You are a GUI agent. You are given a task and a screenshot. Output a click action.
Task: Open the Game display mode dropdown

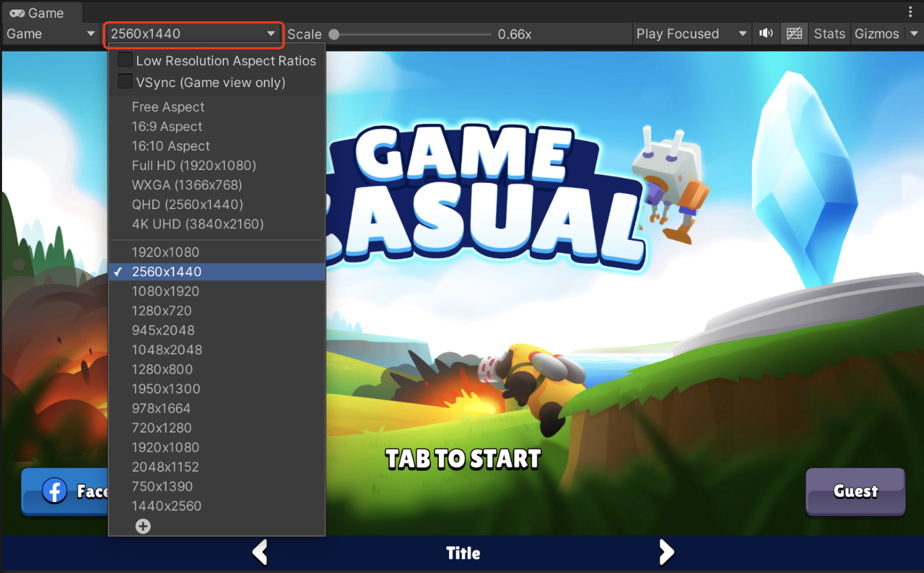point(51,34)
